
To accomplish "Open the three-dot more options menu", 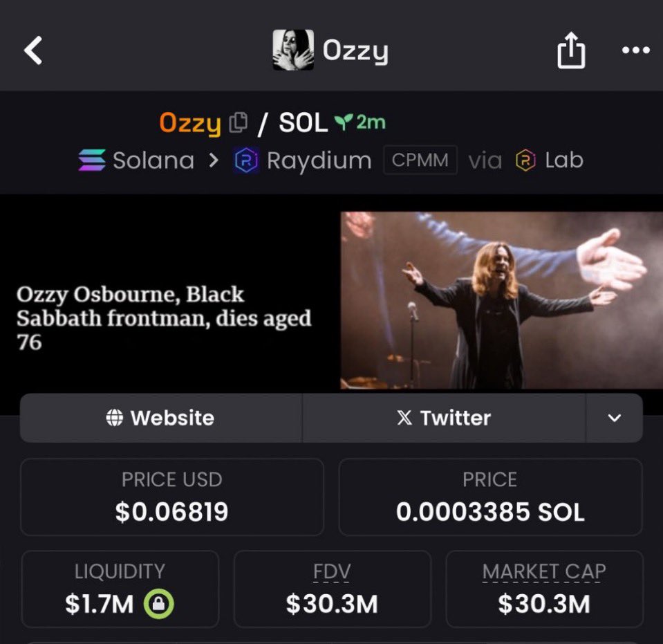I will (636, 50).
